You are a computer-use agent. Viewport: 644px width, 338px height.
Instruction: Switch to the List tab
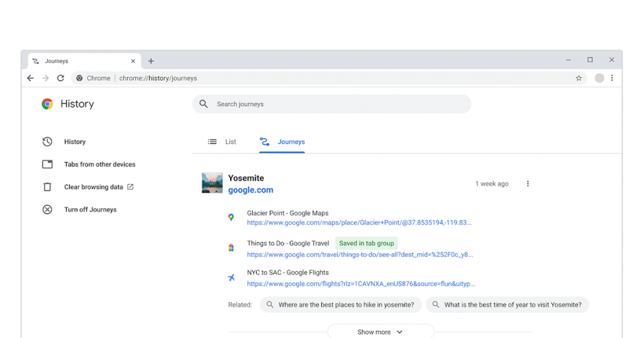click(223, 142)
